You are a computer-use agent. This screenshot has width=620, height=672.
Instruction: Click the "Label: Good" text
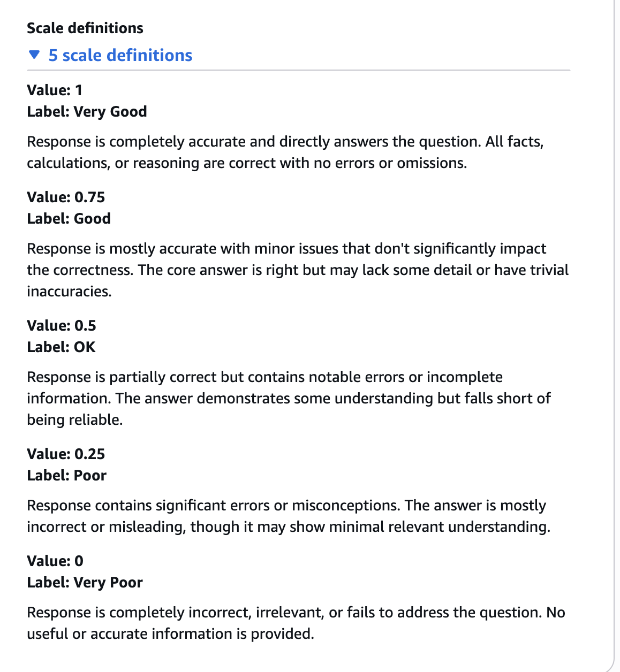(x=69, y=218)
